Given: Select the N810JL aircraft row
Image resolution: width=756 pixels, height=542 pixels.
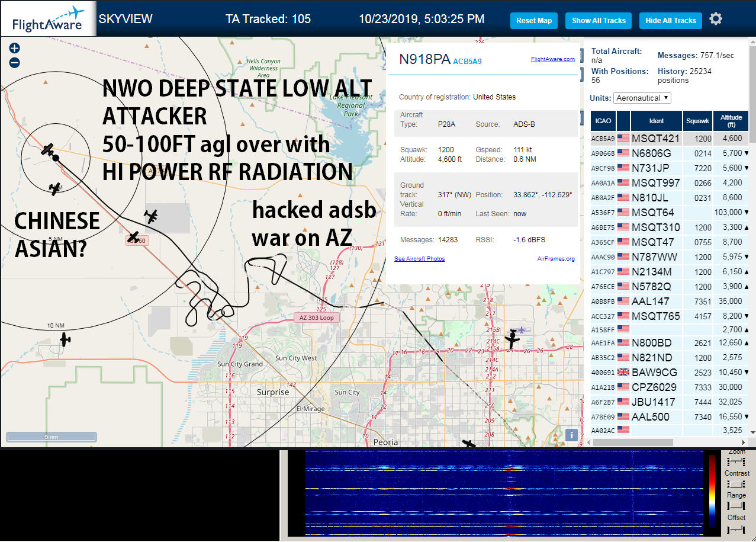Looking at the screenshot, I should coord(670,198).
